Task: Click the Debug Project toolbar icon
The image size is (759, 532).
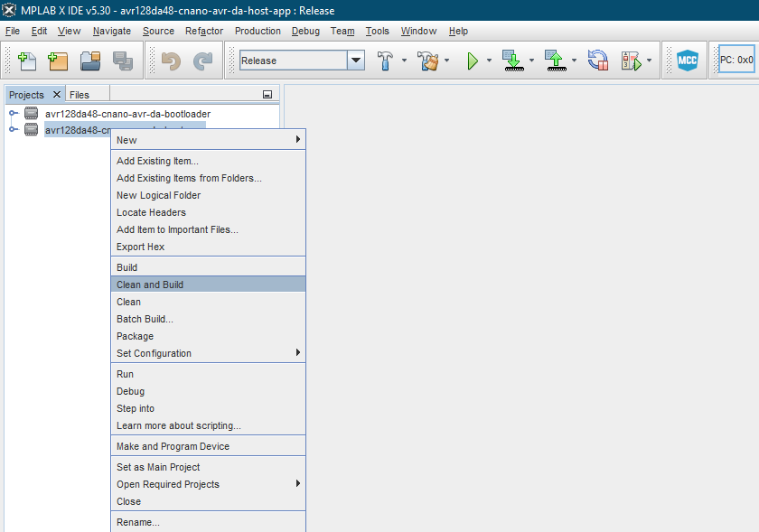Action: (632, 61)
